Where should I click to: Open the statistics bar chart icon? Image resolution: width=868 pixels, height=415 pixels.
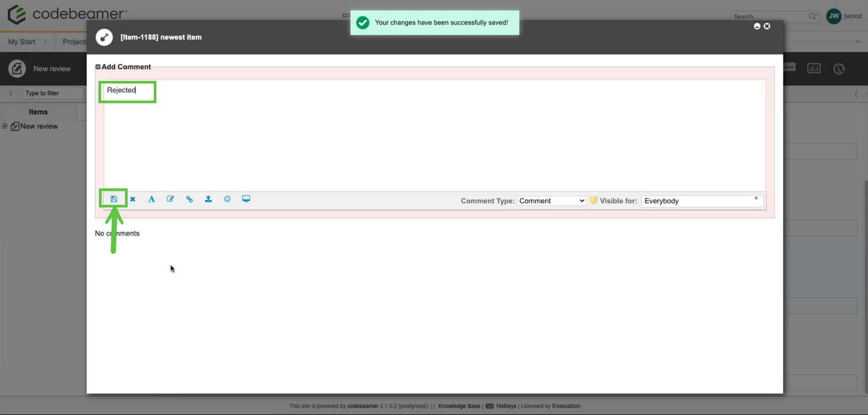[814, 68]
